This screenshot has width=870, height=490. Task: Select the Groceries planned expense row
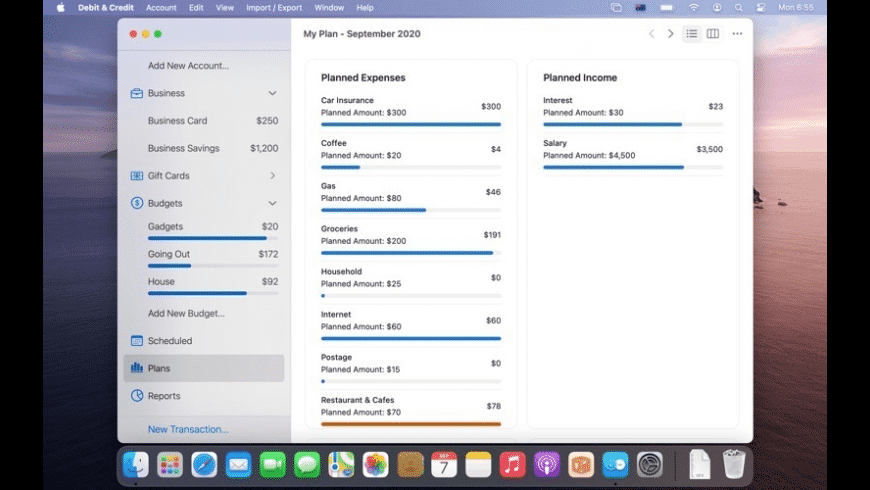(411, 239)
